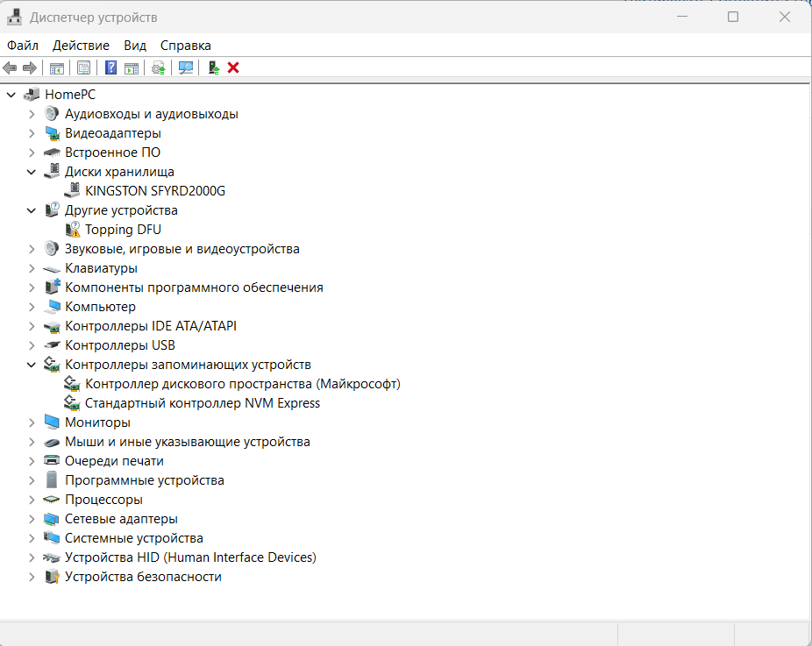
Task: Click the drive icon of KINGSTON SFYRD2000G
Action: (x=72, y=190)
